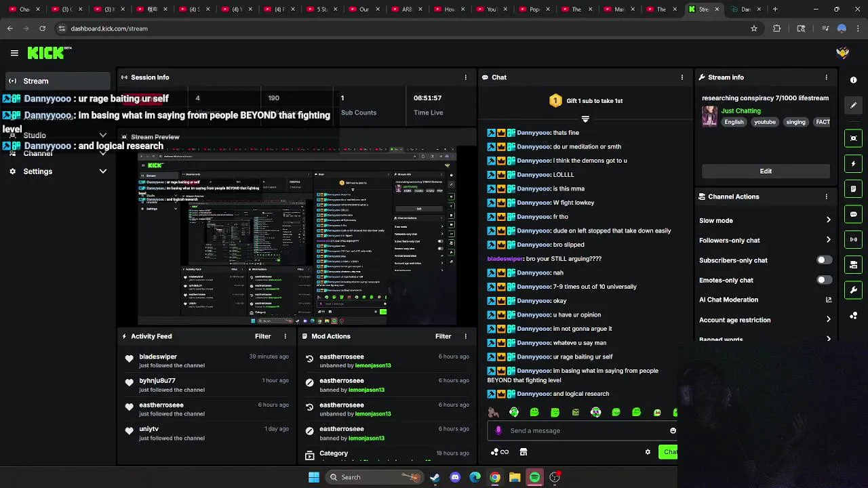Open AI Chat Moderation external link icon
This screenshot has width=868, height=488.
[829, 300]
